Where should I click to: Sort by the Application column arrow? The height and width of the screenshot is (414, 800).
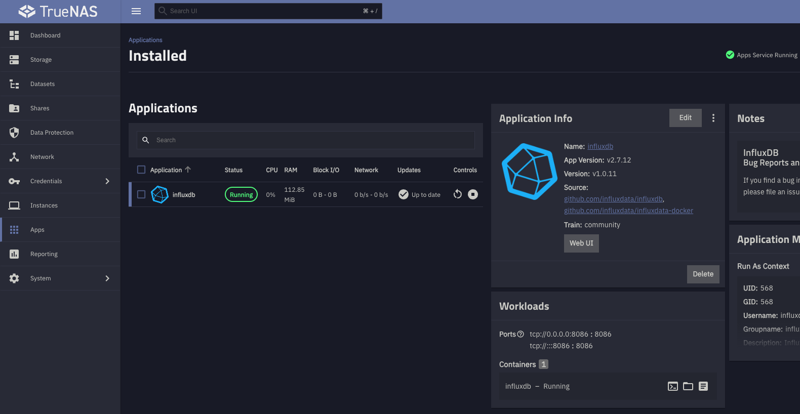coord(188,170)
